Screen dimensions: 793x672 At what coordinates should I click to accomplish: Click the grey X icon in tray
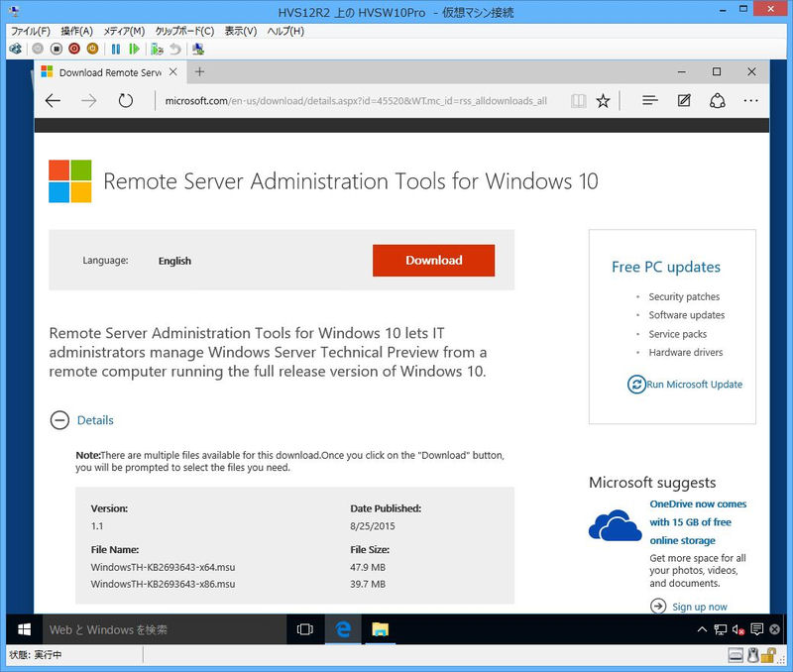pos(774,629)
